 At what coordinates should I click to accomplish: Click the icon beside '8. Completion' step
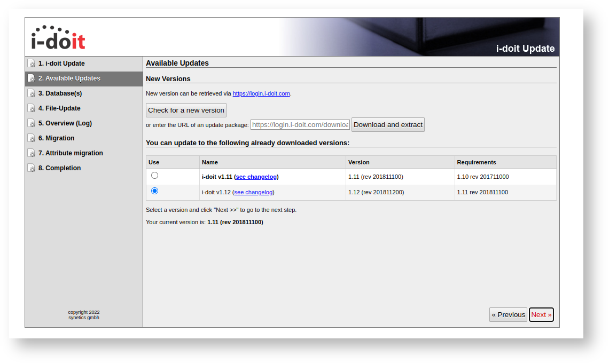tap(32, 168)
